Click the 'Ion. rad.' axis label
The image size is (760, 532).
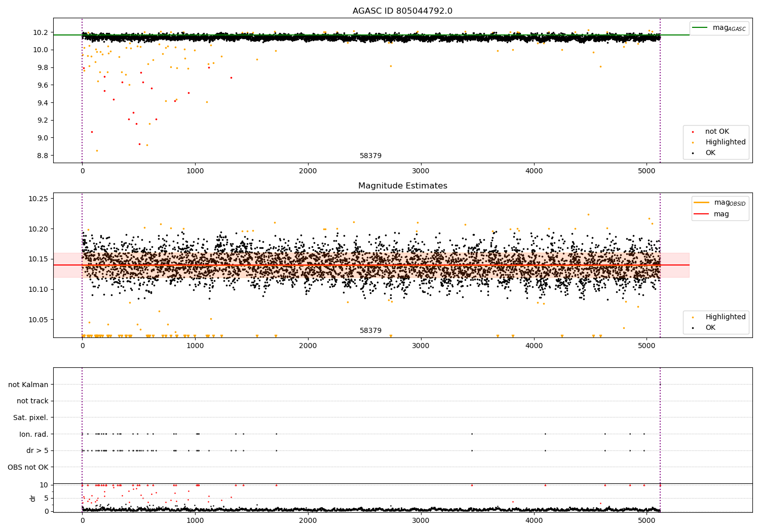coord(34,434)
